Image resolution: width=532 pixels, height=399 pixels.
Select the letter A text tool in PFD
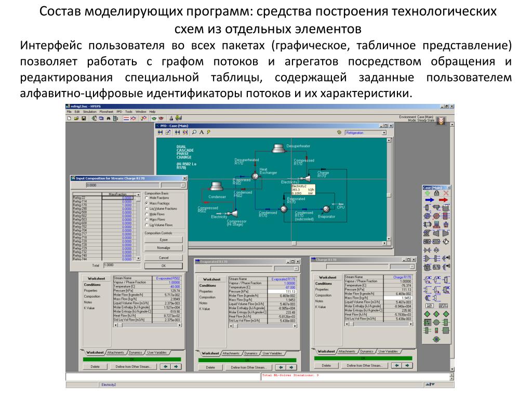click(x=202, y=132)
